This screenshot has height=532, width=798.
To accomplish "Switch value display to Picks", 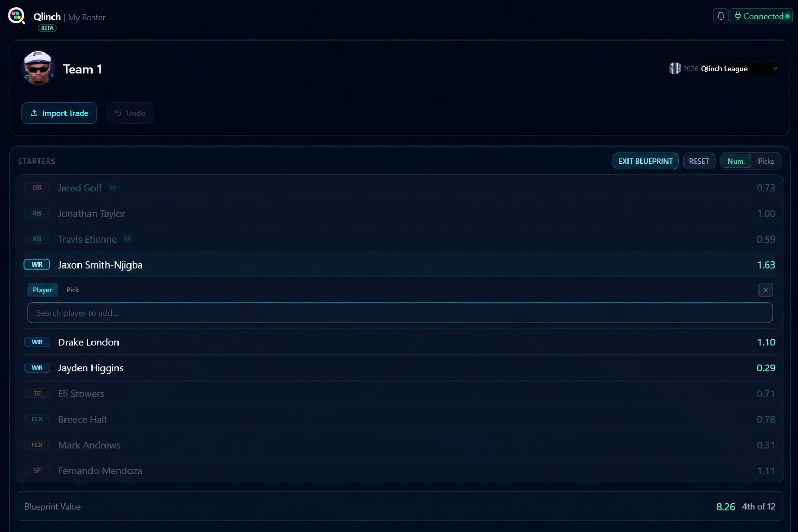I will 766,161.
